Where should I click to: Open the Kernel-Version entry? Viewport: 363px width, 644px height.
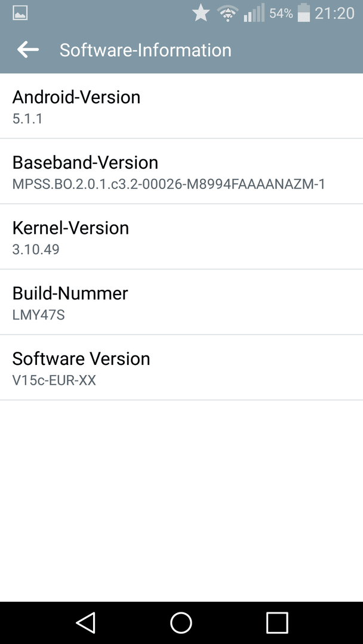click(181, 237)
